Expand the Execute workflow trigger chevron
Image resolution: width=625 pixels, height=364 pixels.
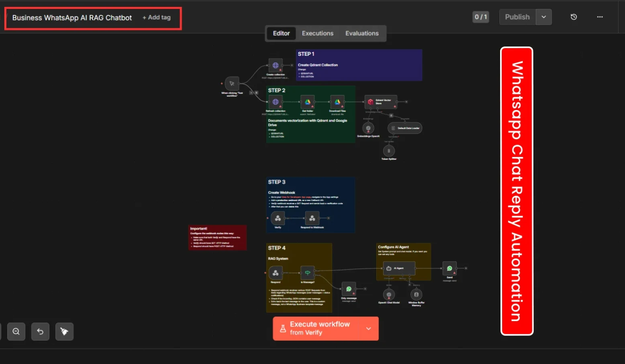(368, 328)
